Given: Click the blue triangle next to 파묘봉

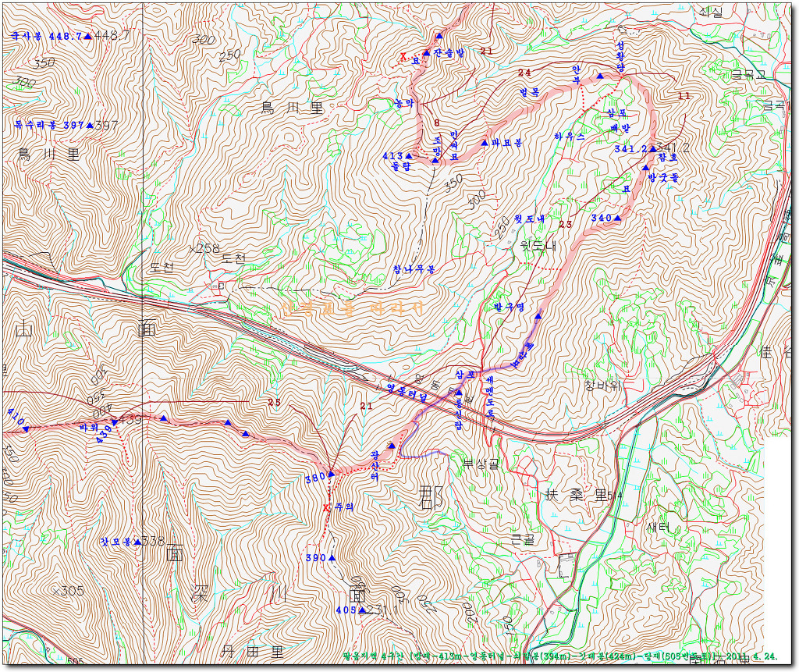Looking at the screenshot, I should (x=485, y=144).
